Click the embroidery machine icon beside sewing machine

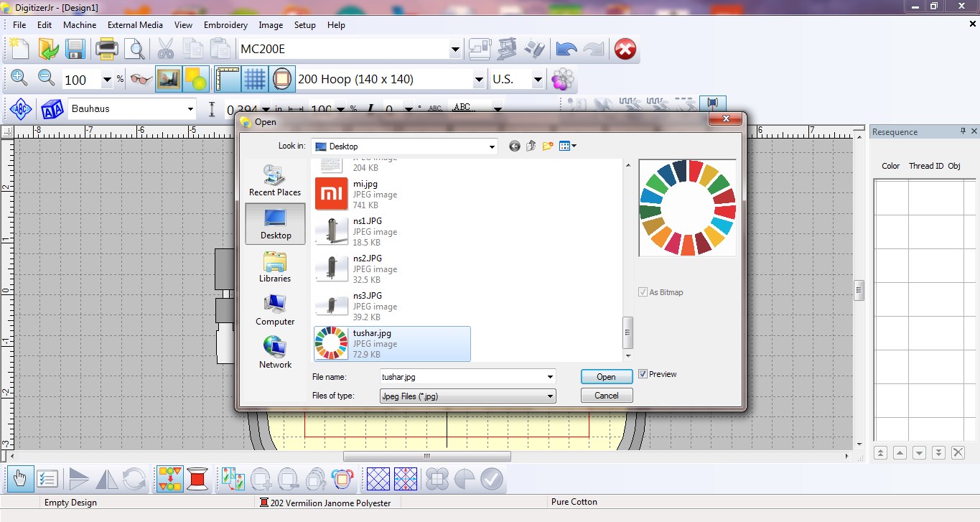pyautogui.click(x=507, y=49)
